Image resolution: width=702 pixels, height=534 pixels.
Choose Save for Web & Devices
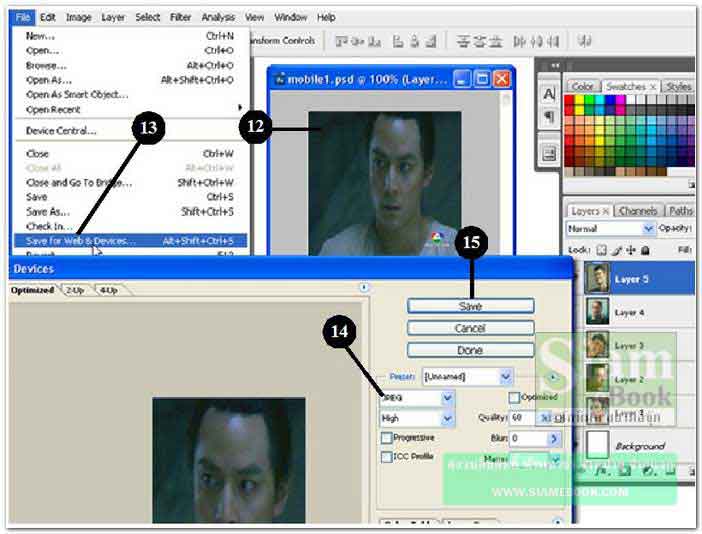pos(130,241)
